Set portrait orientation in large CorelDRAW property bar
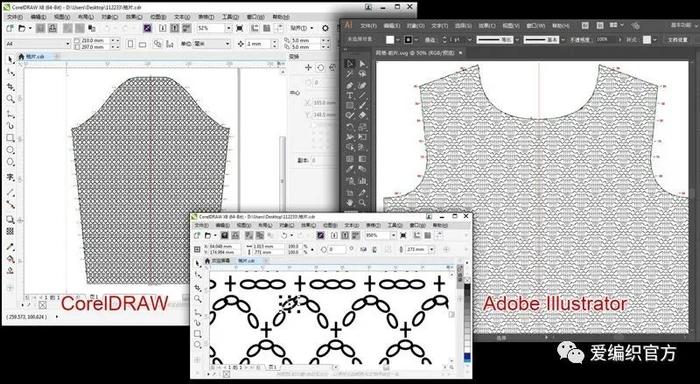Image resolution: width=700 pixels, height=384 pixels. pyautogui.click(x=130, y=44)
